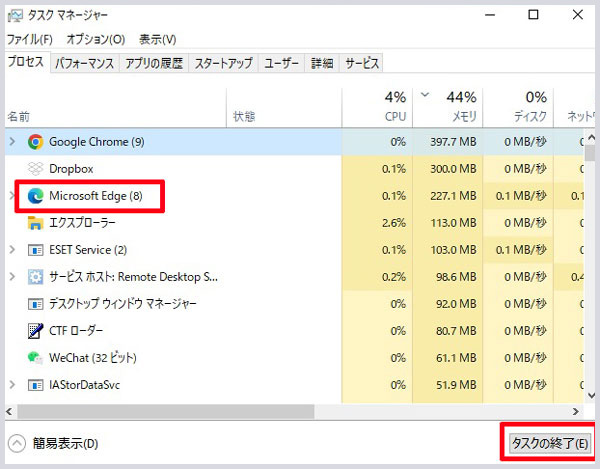Open the ファイル(F) menu
Image resolution: width=600 pixels, height=469 pixels.
click(x=29, y=39)
